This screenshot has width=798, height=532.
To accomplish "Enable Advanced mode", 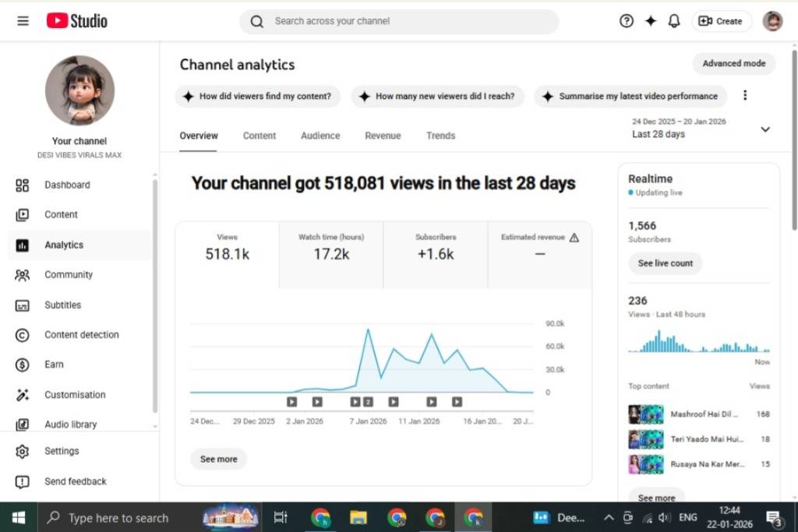I will (x=733, y=64).
